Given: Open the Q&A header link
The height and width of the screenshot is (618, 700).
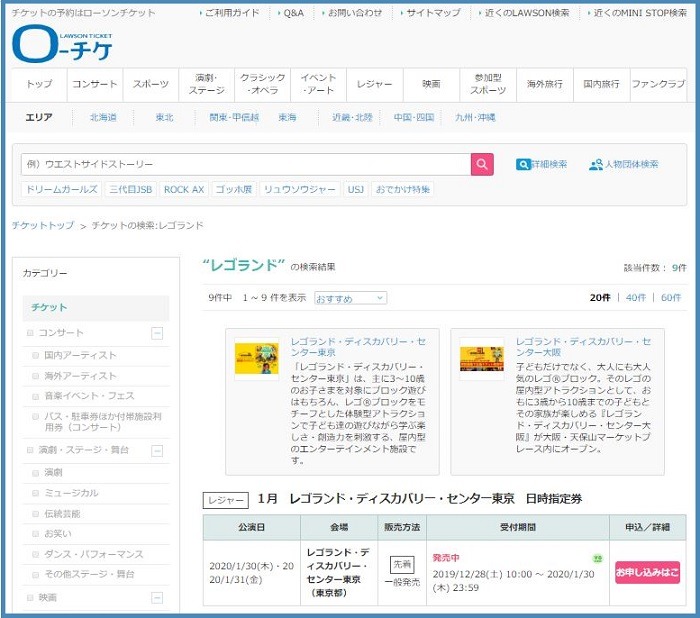Looking at the screenshot, I should point(293,13).
